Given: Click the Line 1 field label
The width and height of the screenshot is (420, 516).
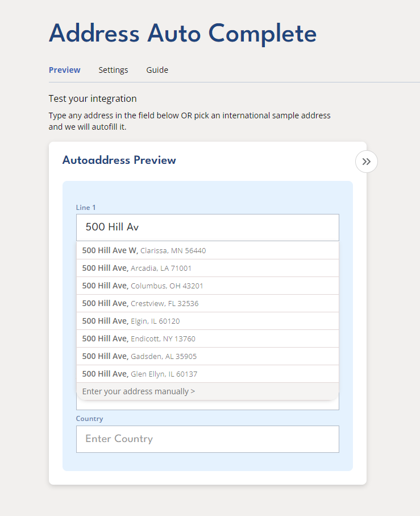Looking at the screenshot, I should (86, 208).
